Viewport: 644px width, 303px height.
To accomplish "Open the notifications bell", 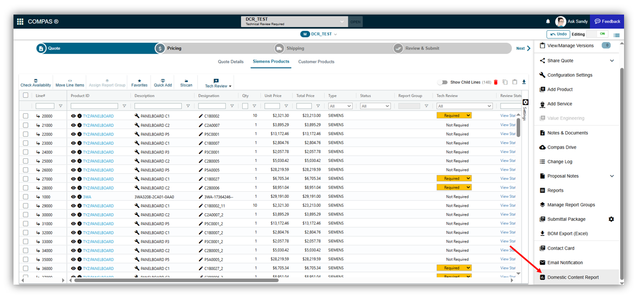I will click(548, 22).
